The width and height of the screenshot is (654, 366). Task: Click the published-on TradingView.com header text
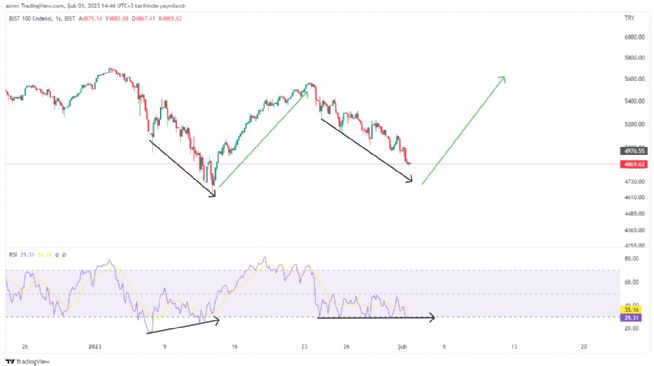(x=96, y=6)
